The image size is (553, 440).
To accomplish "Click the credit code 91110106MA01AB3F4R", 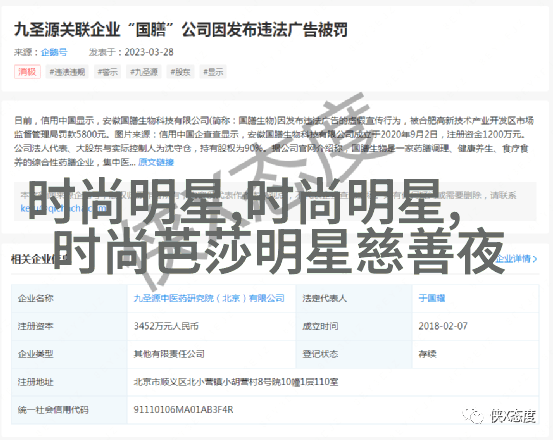I will tap(183, 410).
